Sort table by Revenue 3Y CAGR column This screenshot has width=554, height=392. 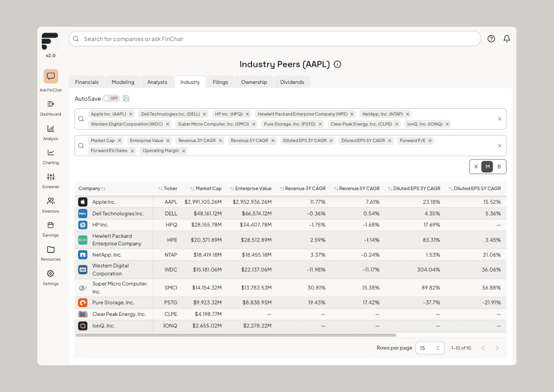pos(302,189)
